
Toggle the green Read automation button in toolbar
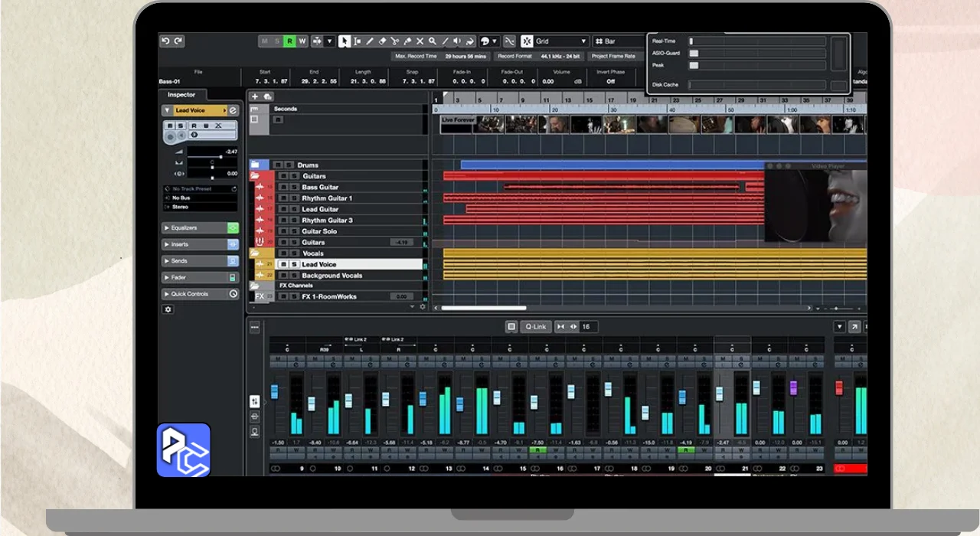[289, 41]
